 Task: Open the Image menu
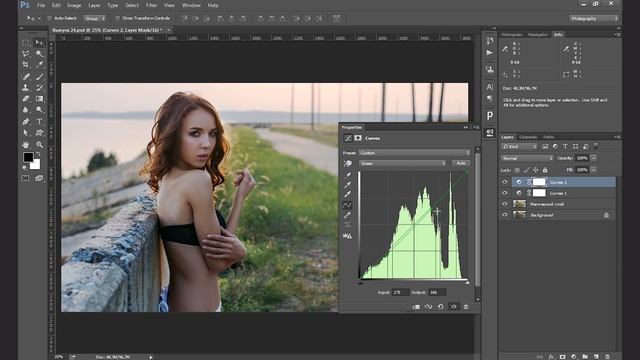74,5
